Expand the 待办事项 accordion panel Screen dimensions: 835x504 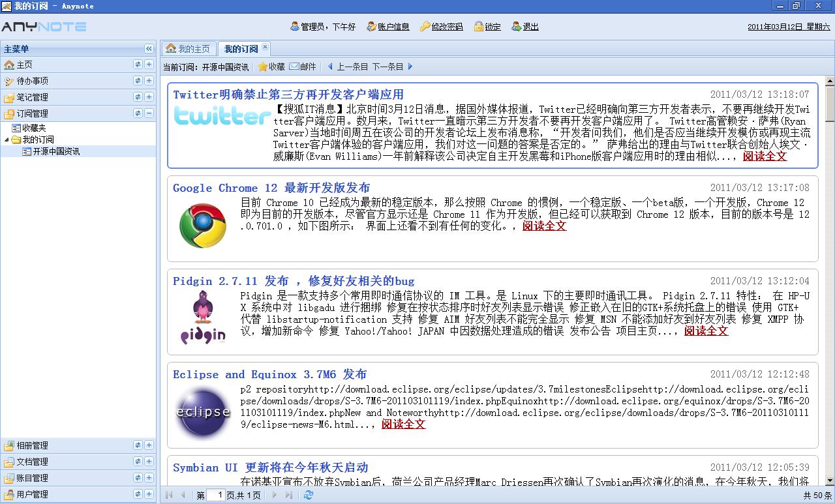click(149, 81)
